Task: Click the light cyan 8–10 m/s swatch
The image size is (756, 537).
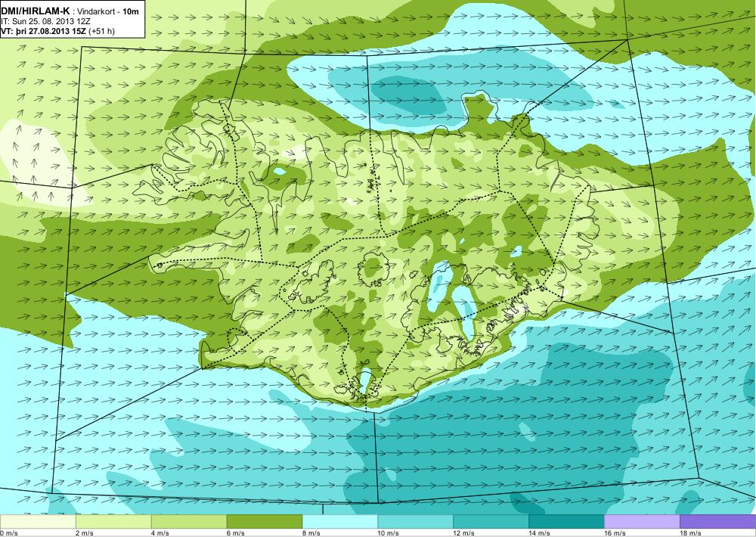Action: click(x=340, y=522)
